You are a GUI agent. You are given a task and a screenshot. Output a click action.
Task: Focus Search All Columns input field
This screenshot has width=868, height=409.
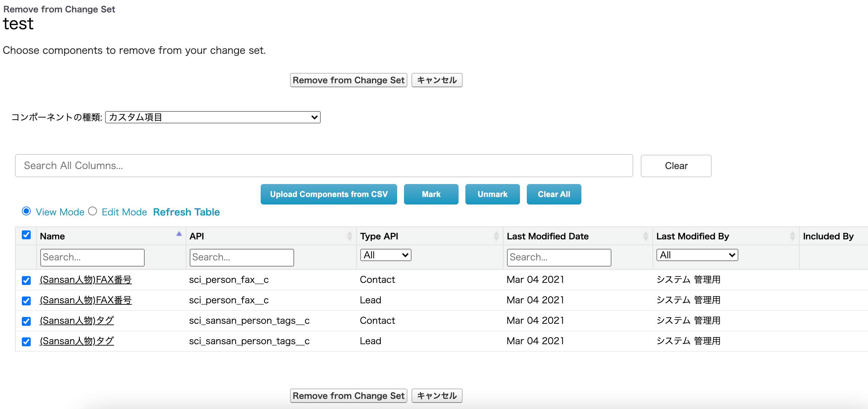(x=324, y=166)
